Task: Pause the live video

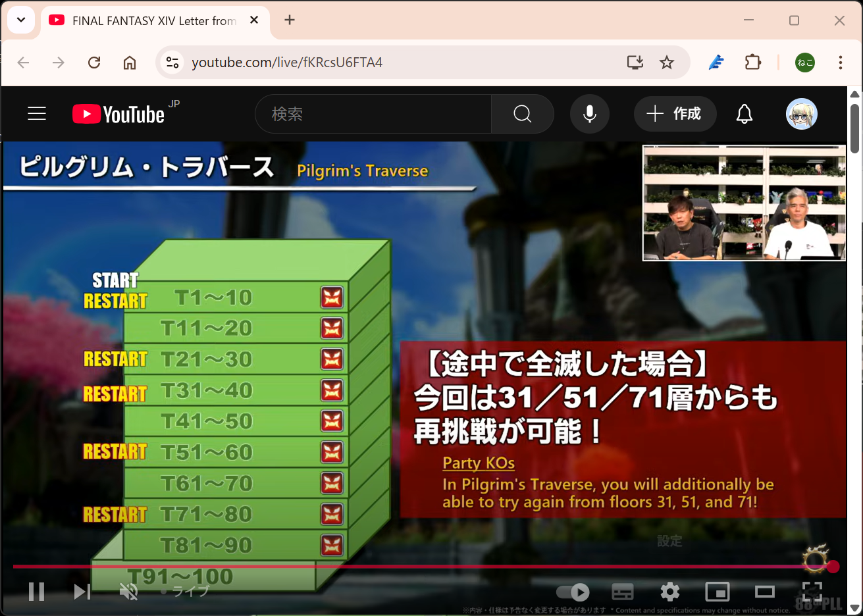Action: [x=37, y=592]
